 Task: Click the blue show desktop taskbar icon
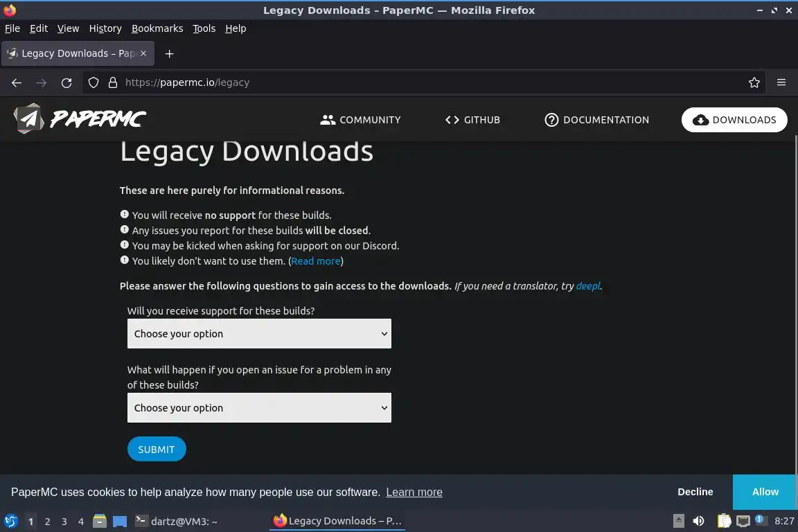[x=120, y=522]
